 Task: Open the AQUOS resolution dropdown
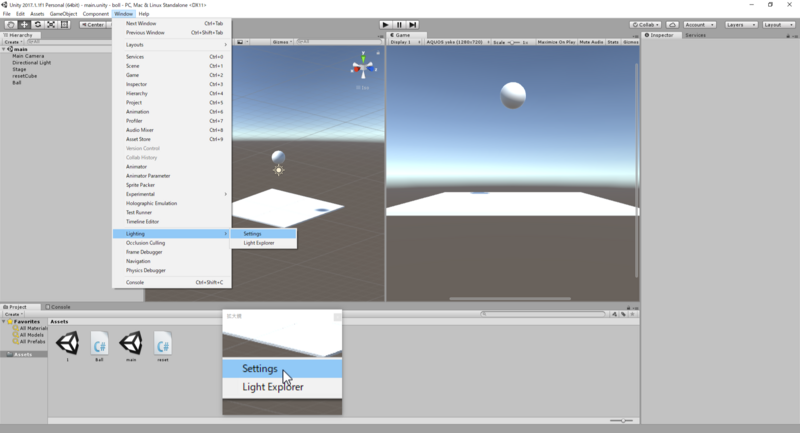pos(457,42)
